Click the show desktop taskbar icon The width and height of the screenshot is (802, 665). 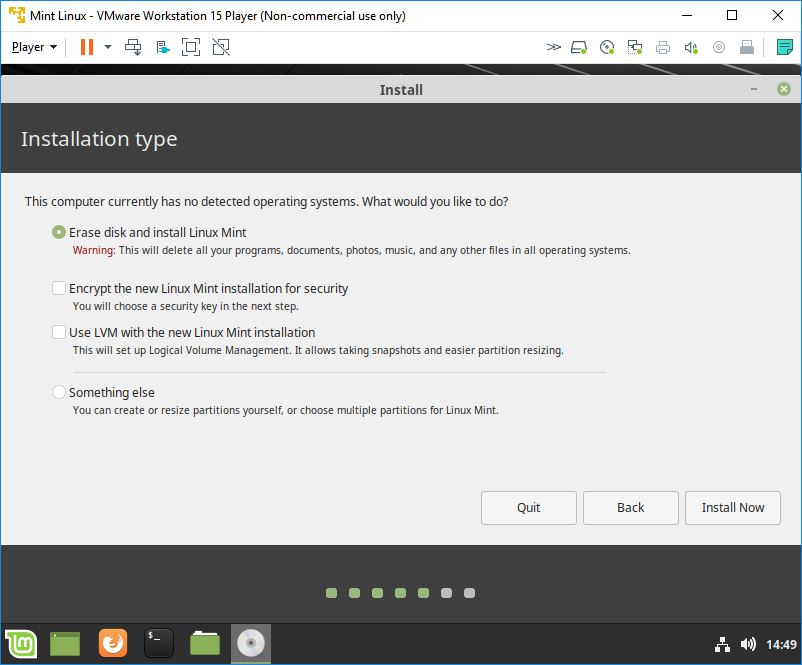tap(65, 644)
